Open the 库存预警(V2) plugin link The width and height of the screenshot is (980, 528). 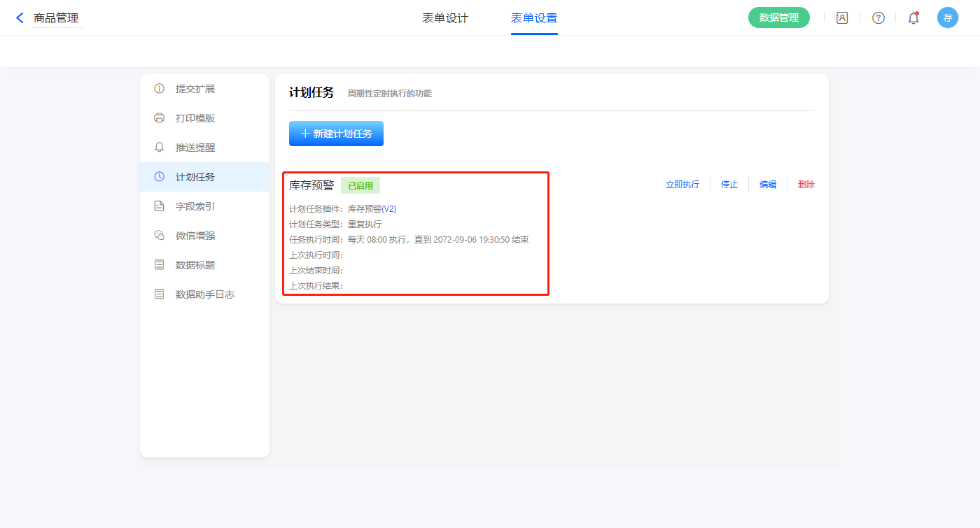coord(372,209)
